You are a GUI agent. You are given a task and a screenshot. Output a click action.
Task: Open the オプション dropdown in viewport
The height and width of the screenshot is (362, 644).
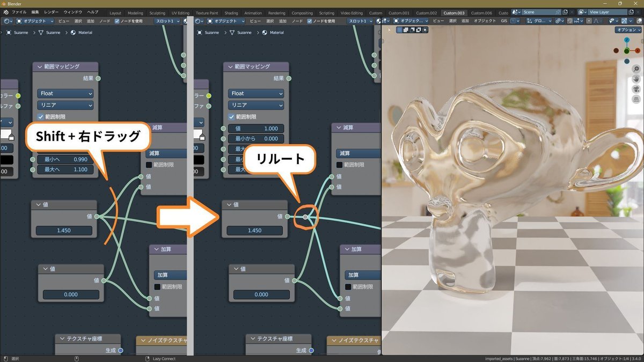(x=628, y=30)
